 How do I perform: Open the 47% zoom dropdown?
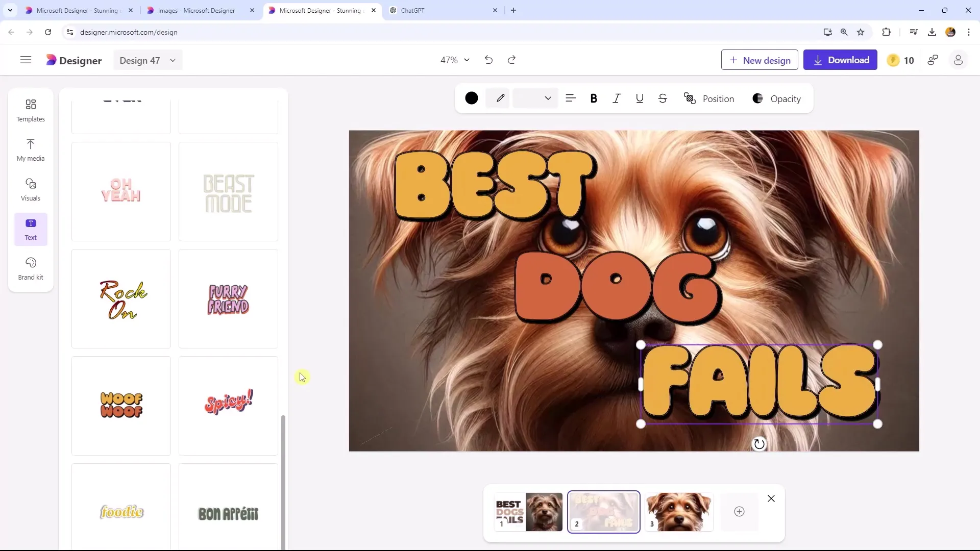[x=455, y=60]
